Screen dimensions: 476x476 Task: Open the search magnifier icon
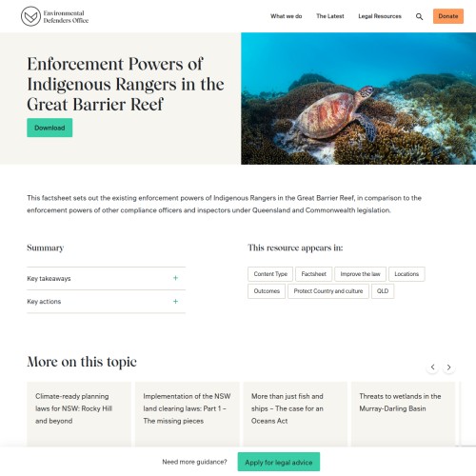(x=419, y=16)
